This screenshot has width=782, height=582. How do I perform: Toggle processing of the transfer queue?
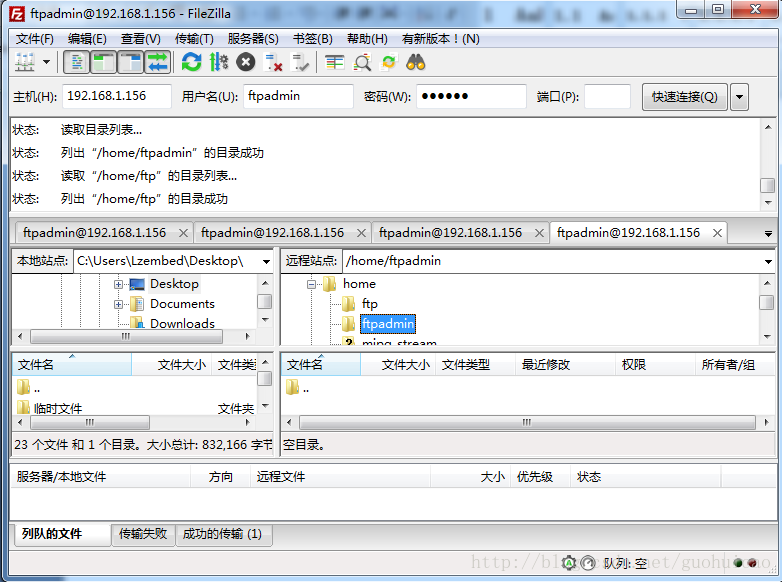click(218, 62)
